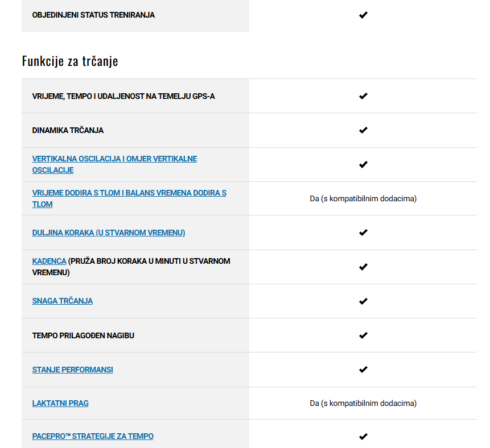Click checkmark beside GPS vrijeme, tempo row
490x448 pixels.
[363, 96]
